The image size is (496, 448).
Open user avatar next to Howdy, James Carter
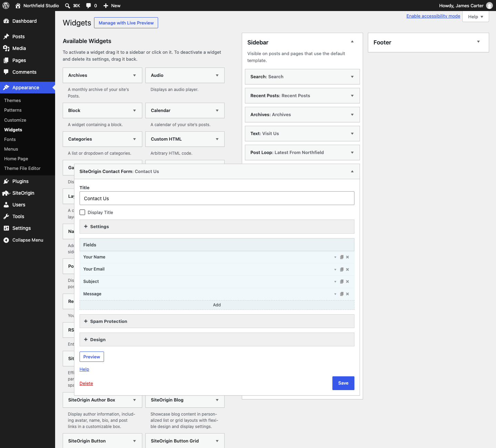click(x=489, y=6)
